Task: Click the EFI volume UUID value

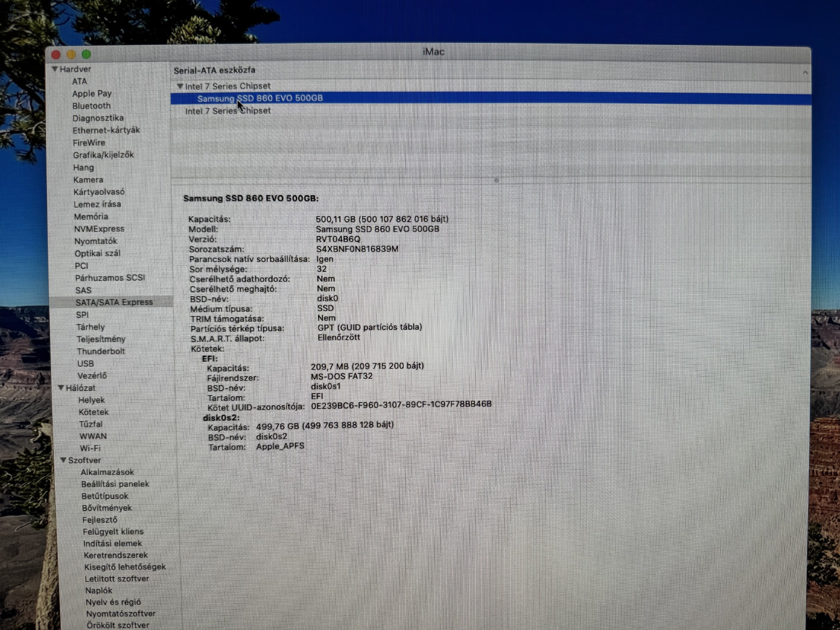Action: pyautogui.click(x=401, y=405)
